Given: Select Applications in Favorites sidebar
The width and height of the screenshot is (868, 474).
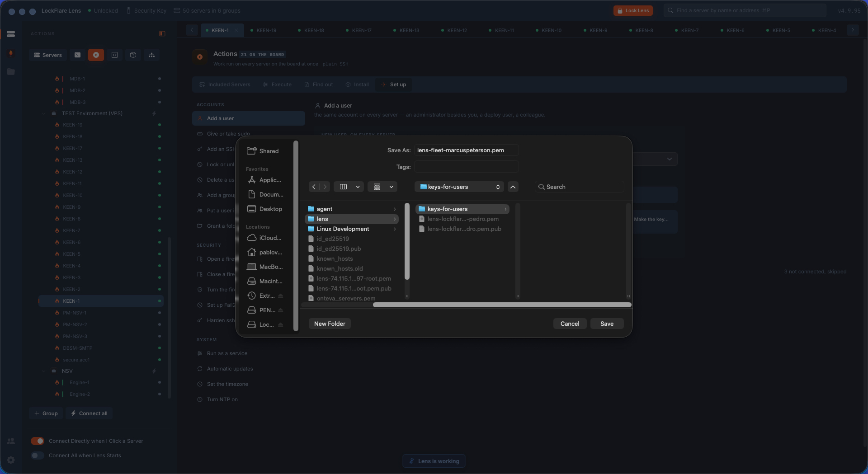Looking at the screenshot, I should 265,180.
